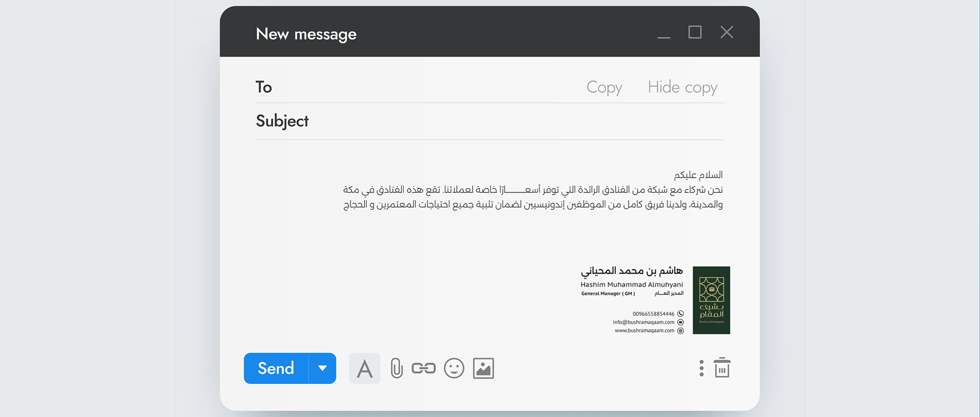Click the phone icon in signature
Image resolution: width=980 pixels, height=417 pixels.
pyautogui.click(x=681, y=314)
